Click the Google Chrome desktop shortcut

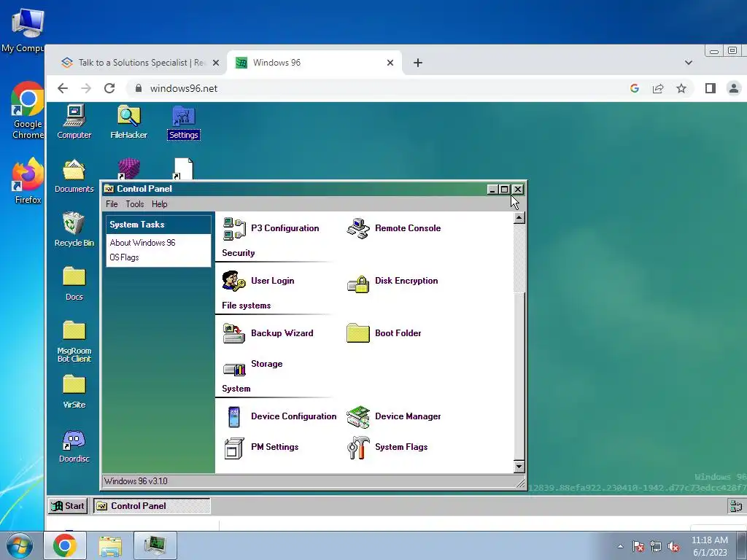pos(28,111)
